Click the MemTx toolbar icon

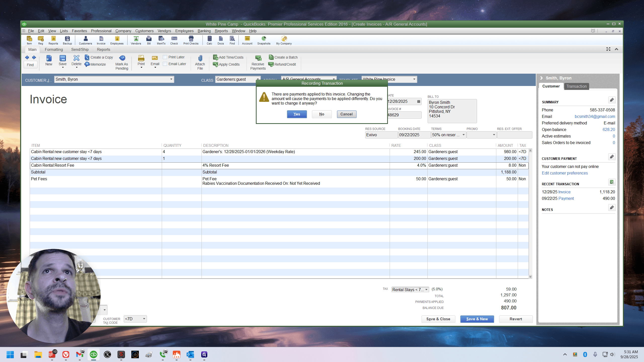(161, 40)
